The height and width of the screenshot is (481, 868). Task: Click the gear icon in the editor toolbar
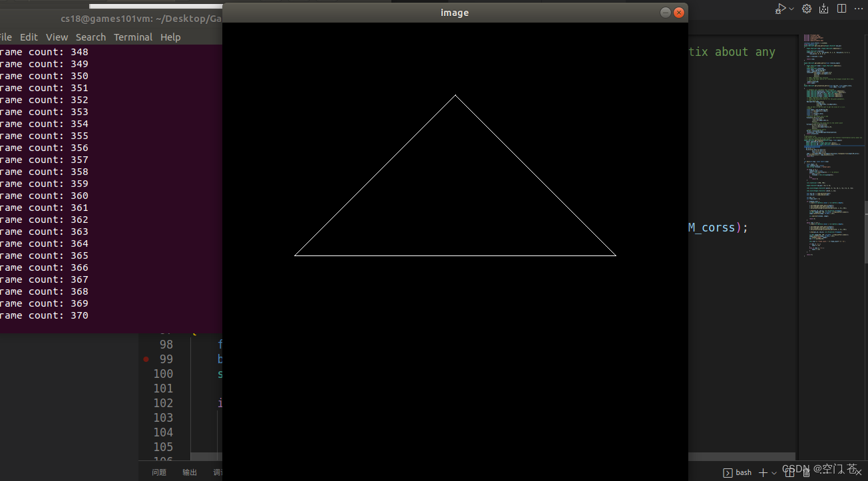pyautogui.click(x=807, y=9)
